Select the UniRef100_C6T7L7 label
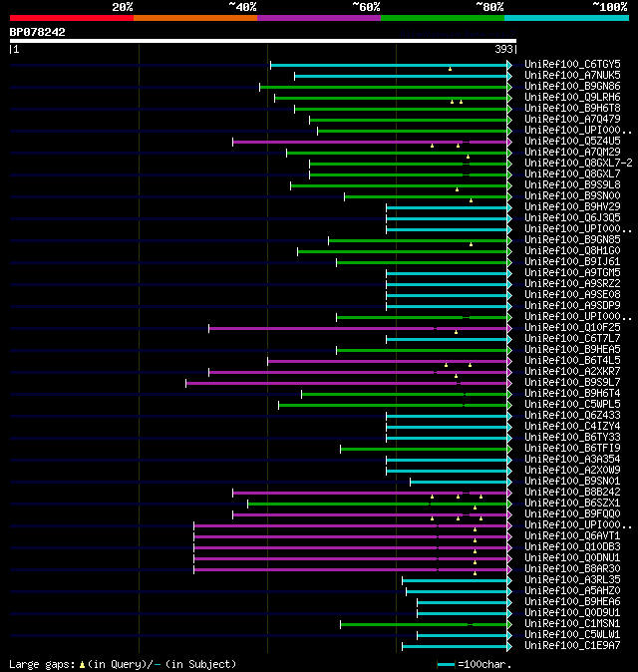This screenshot has height=672, width=638. pyautogui.click(x=572, y=339)
